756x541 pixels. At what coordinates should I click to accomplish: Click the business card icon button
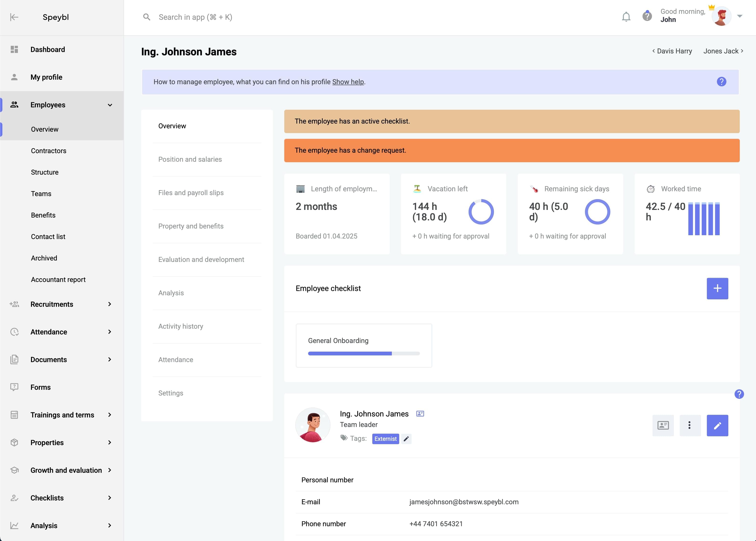pos(663,425)
